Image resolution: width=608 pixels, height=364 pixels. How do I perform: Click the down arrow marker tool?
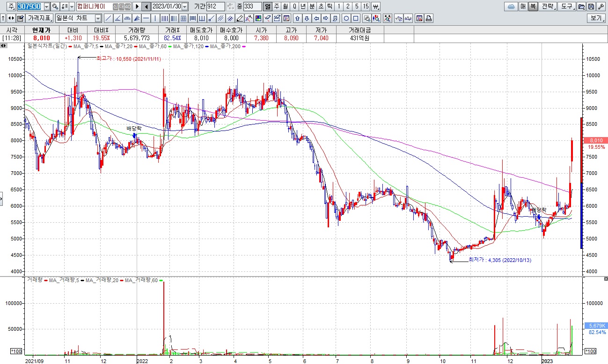click(x=307, y=18)
